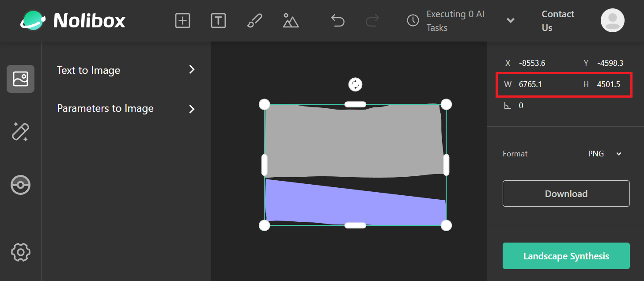Expand the Executing AI Tasks dropdown
Viewport: 644px width, 281px height.
point(511,21)
